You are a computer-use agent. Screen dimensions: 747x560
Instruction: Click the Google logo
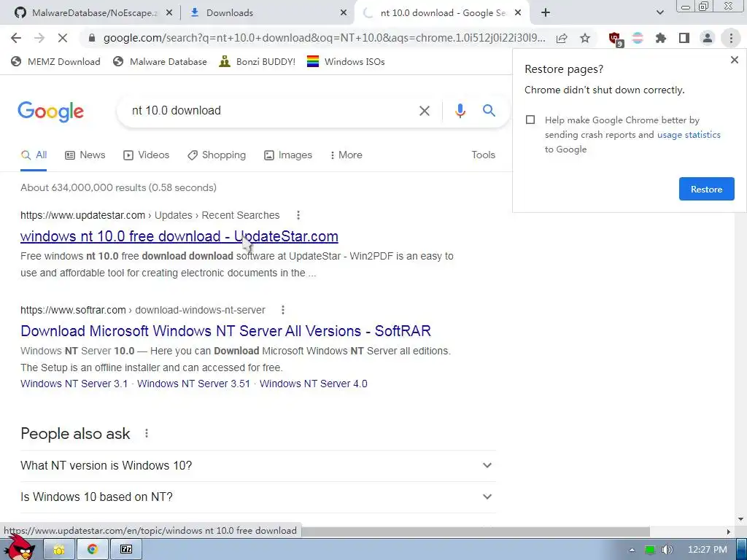click(x=51, y=112)
